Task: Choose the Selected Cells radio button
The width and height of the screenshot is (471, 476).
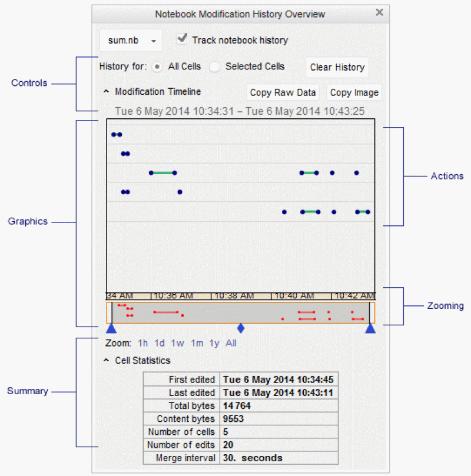Action: (214, 67)
